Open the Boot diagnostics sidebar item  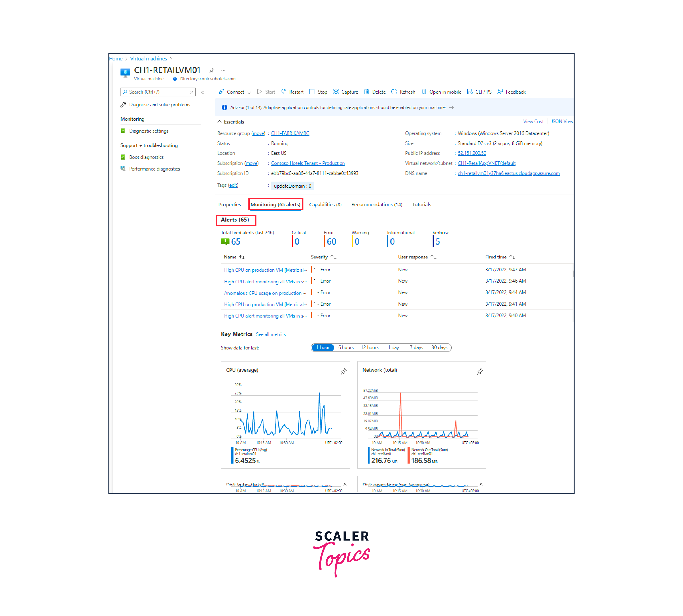click(146, 157)
